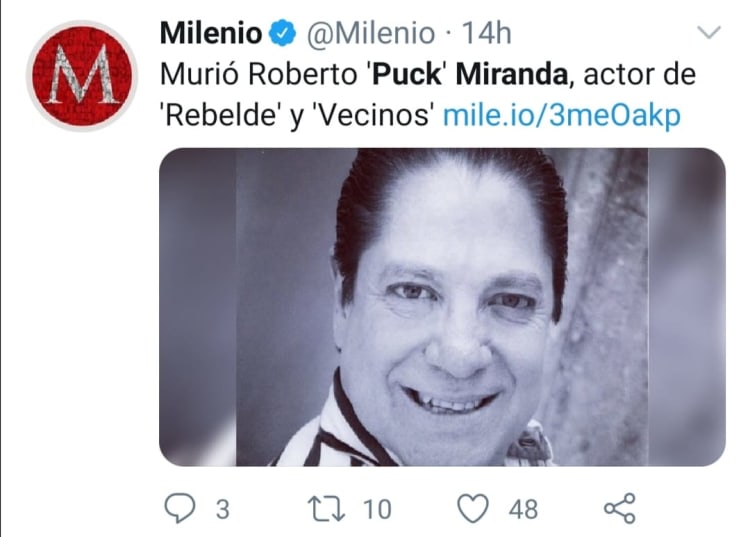Open the share icon for this tweet
Image resolution: width=750 pixels, height=537 pixels.
click(x=620, y=509)
